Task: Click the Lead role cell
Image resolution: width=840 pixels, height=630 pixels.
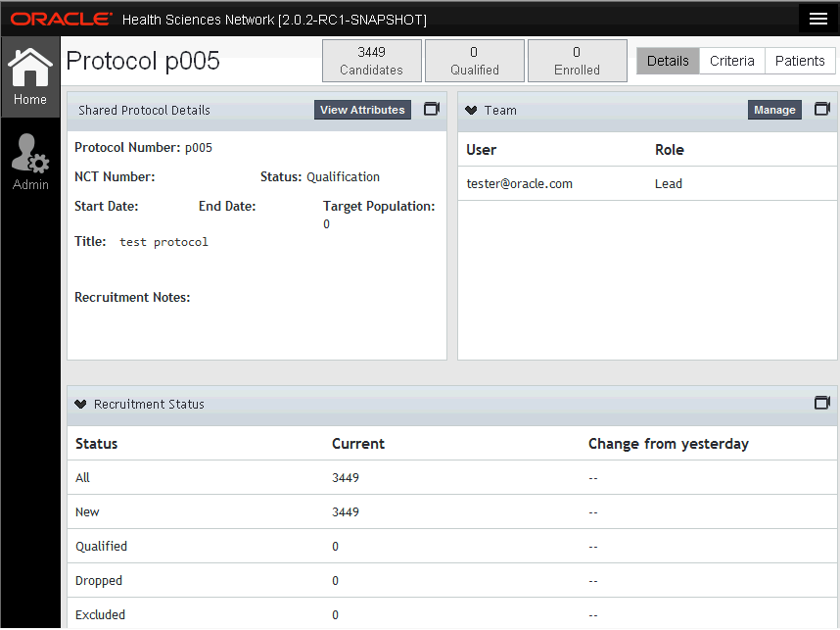Action: (668, 183)
